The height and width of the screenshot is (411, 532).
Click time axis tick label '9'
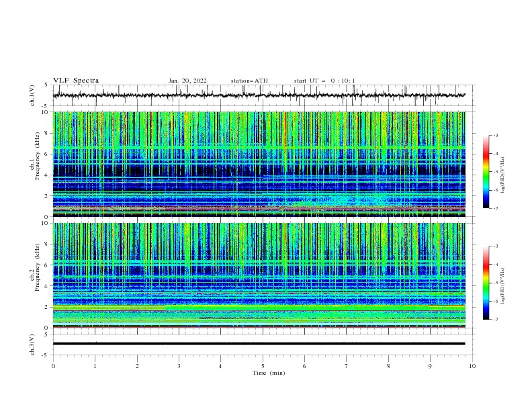point(430,366)
